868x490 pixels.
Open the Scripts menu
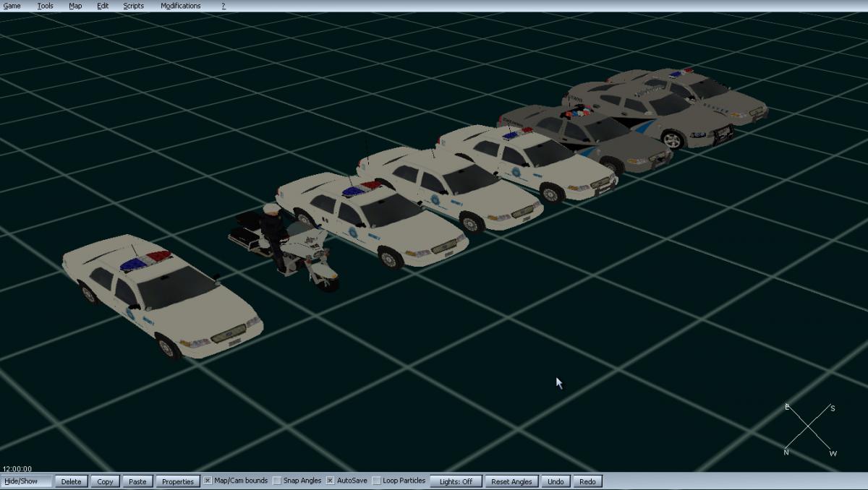133,6
